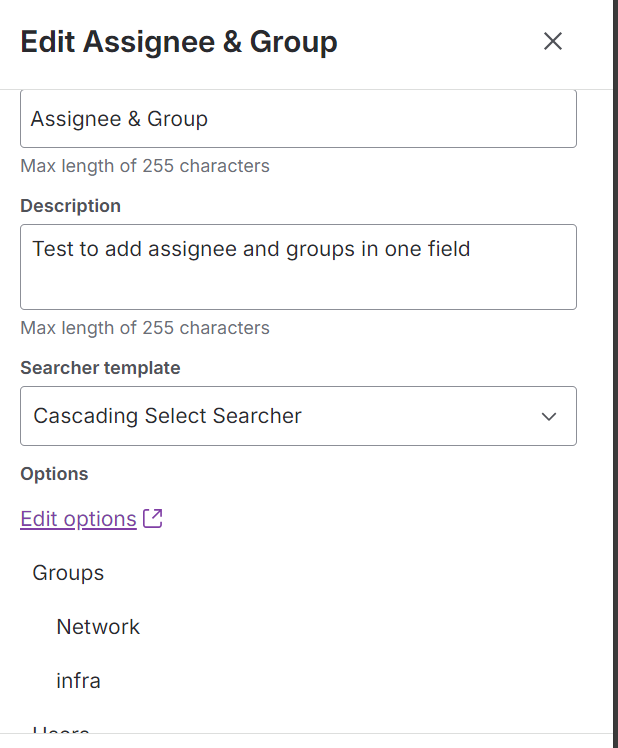Click the Cascading Select Searcher value text
This screenshot has width=618, height=748.
pos(167,416)
